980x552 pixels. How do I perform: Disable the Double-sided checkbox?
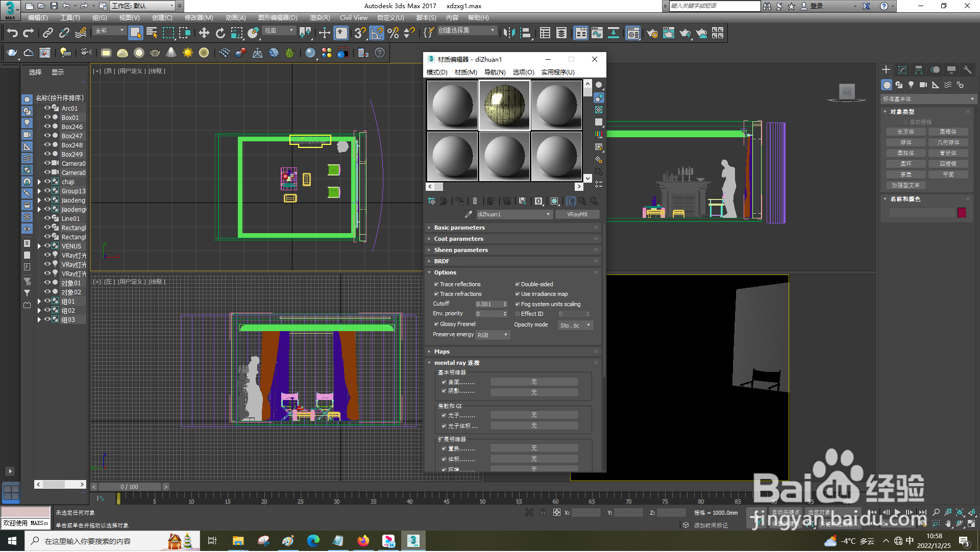click(x=518, y=284)
